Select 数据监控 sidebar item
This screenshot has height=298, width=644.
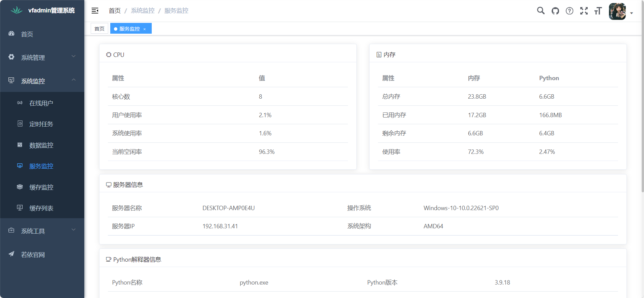pos(41,145)
